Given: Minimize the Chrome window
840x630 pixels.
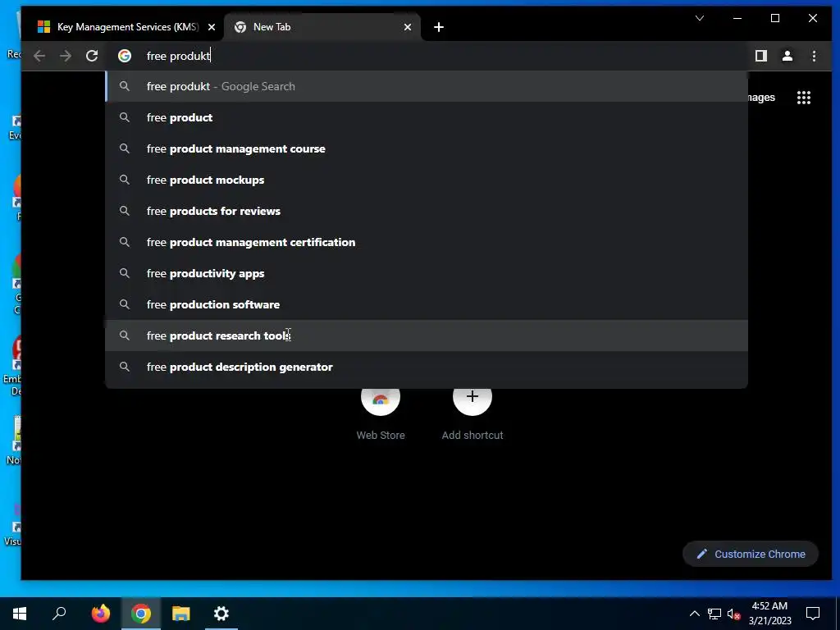Looking at the screenshot, I should (x=737, y=18).
